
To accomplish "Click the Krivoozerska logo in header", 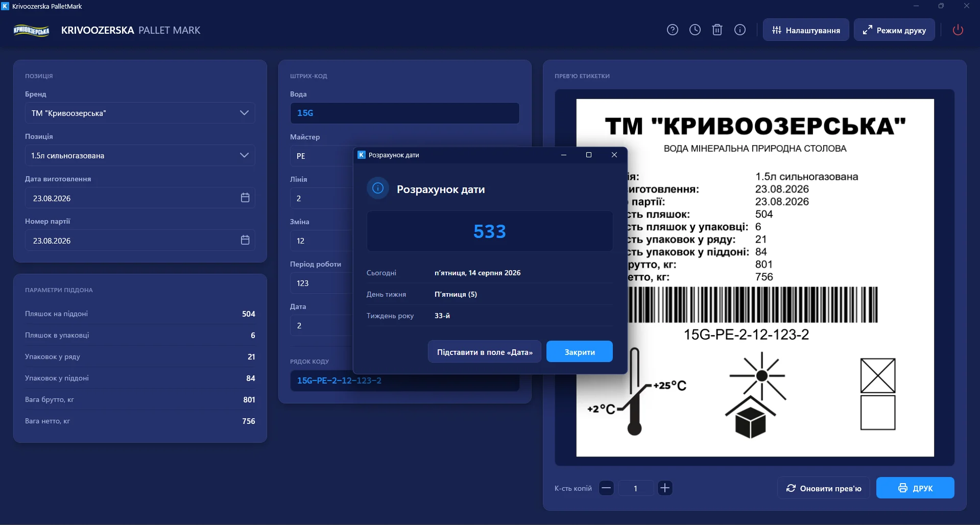I will [31, 31].
